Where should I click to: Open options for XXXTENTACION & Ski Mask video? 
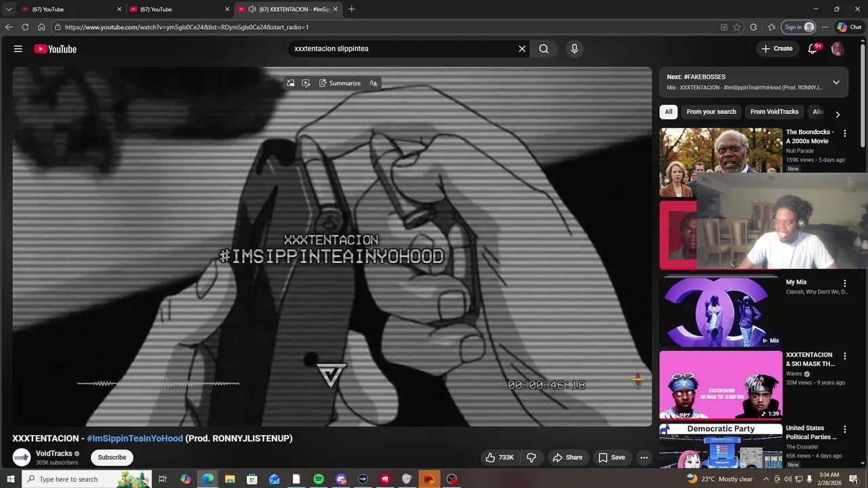pyautogui.click(x=845, y=356)
